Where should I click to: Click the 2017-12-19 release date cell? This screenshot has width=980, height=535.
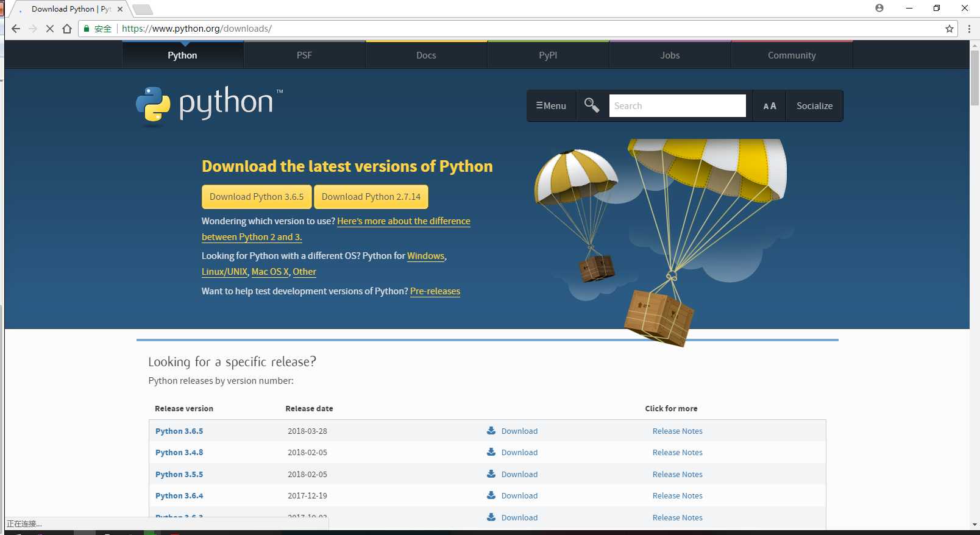307,495
